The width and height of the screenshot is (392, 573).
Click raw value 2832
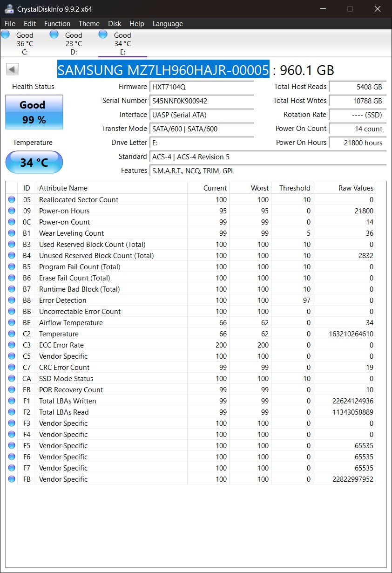click(365, 256)
